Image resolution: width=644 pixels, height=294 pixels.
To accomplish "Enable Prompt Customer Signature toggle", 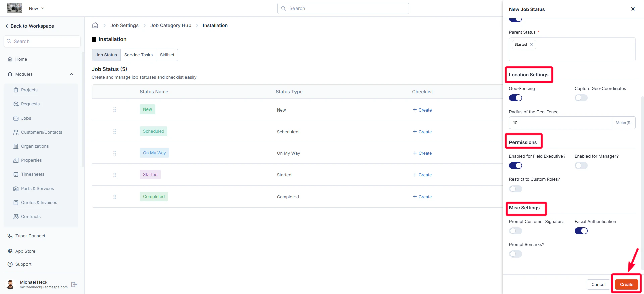I will [x=516, y=231].
